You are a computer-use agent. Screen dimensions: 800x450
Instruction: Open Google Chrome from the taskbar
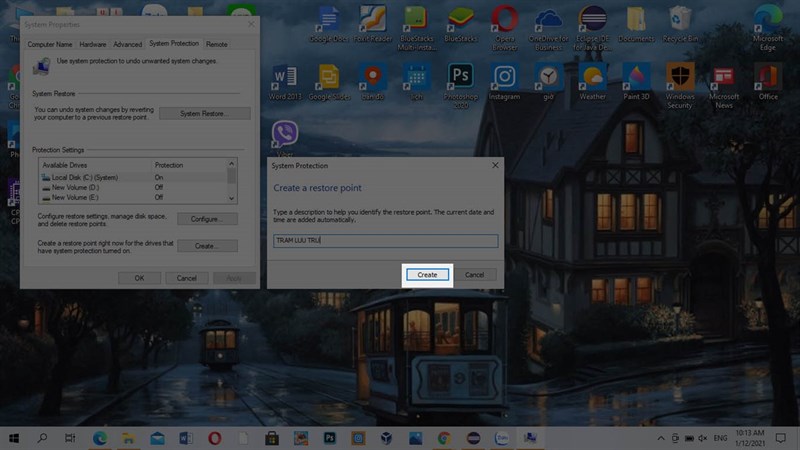coord(444,438)
